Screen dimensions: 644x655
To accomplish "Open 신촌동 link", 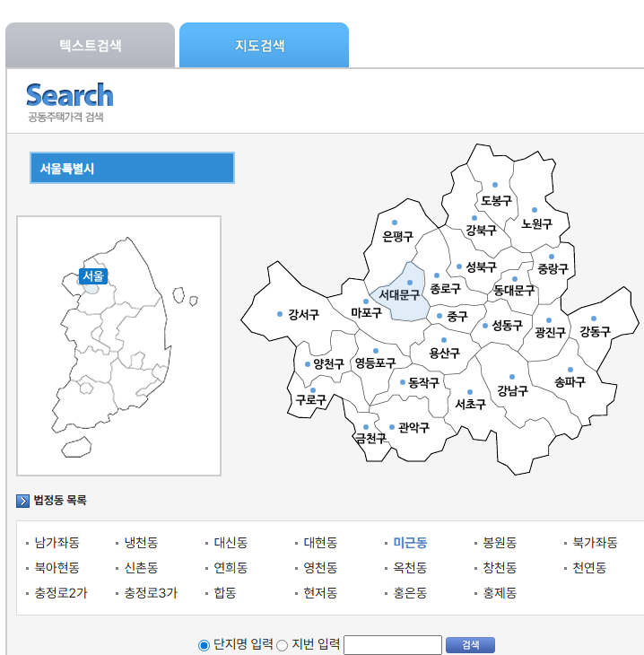I will (x=141, y=568).
